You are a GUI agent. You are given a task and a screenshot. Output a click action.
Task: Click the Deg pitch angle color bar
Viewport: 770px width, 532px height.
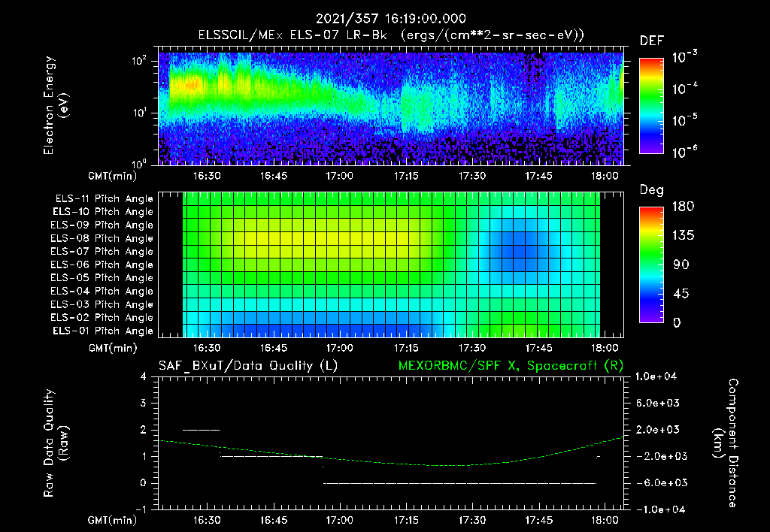[x=651, y=265]
